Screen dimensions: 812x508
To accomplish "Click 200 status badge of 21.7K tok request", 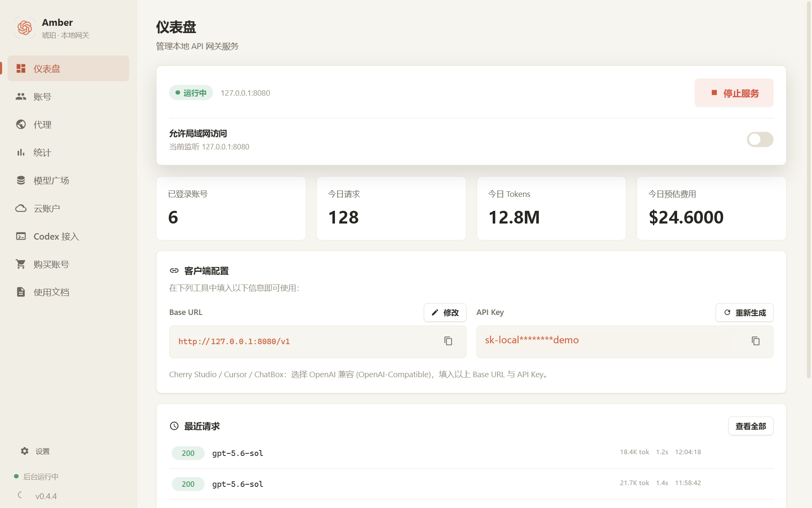I will [x=188, y=484].
